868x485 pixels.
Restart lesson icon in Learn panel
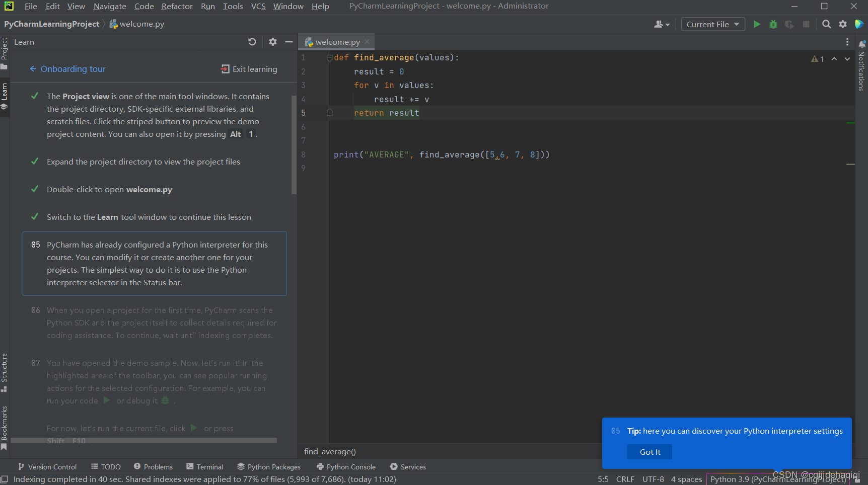[x=252, y=42]
